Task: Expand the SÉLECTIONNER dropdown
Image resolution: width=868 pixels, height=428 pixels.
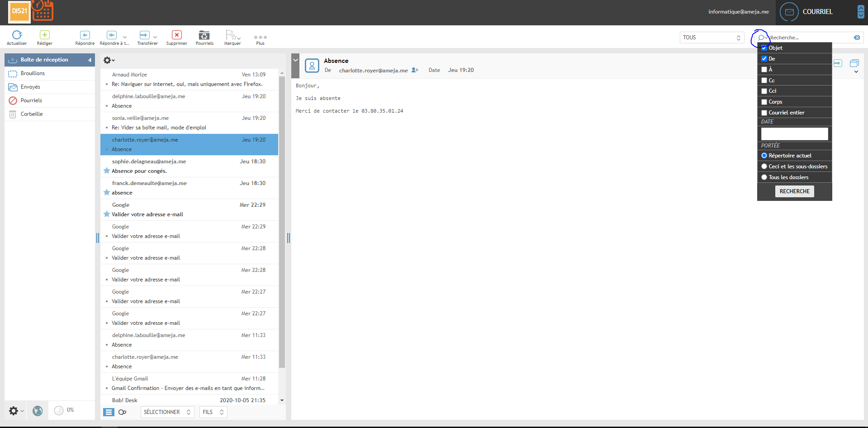Action: 167,412
